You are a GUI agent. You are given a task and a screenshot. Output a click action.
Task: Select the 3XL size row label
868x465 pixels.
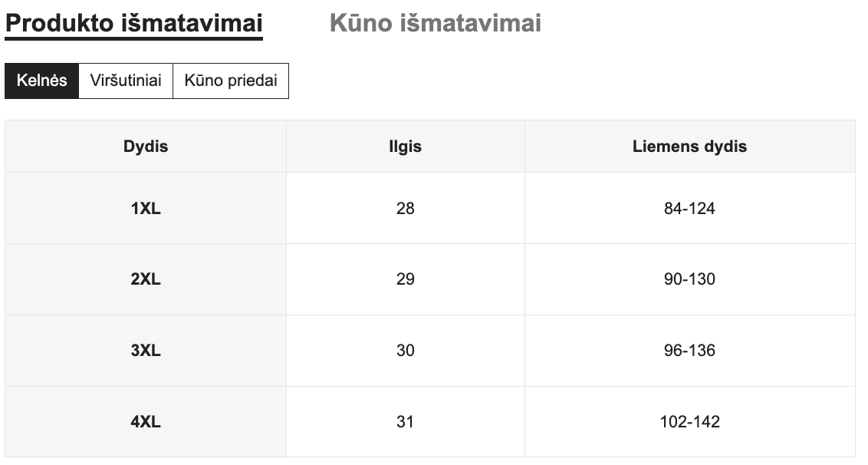146,351
